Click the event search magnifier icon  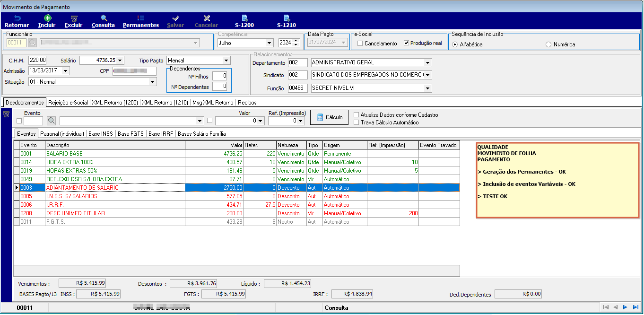(x=51, y=121)
